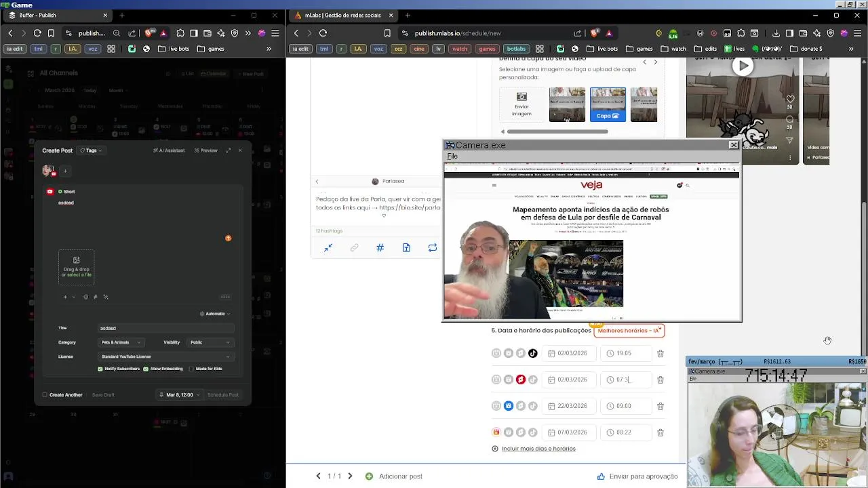The width and height of the screenshot is (868, 488).
Task: Toggle the blue network icon in the 22/03/2026 row
Action: point(509,406)
